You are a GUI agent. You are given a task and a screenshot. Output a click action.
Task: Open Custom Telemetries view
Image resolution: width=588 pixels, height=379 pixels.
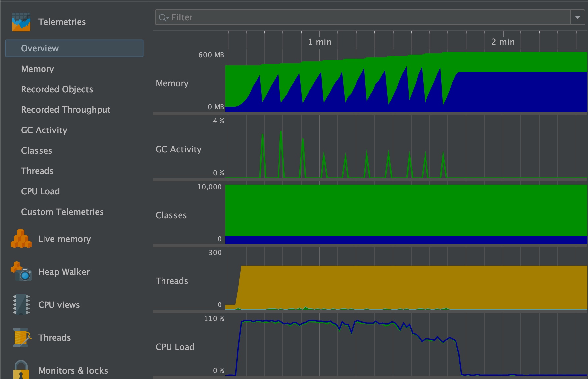click(x=62, y=212)
